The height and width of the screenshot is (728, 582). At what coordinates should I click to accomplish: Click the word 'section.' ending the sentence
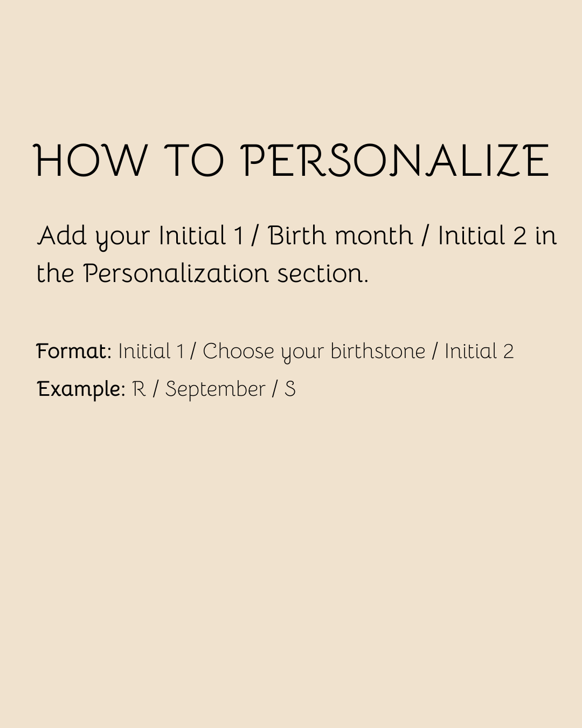pyautogui.click(x=323, y=273)
